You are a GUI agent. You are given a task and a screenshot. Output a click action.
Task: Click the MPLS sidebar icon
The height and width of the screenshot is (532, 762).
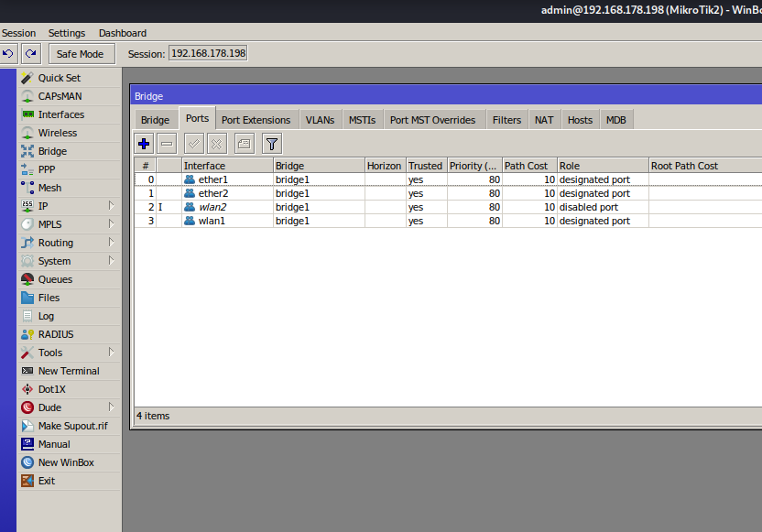(27, 224)
